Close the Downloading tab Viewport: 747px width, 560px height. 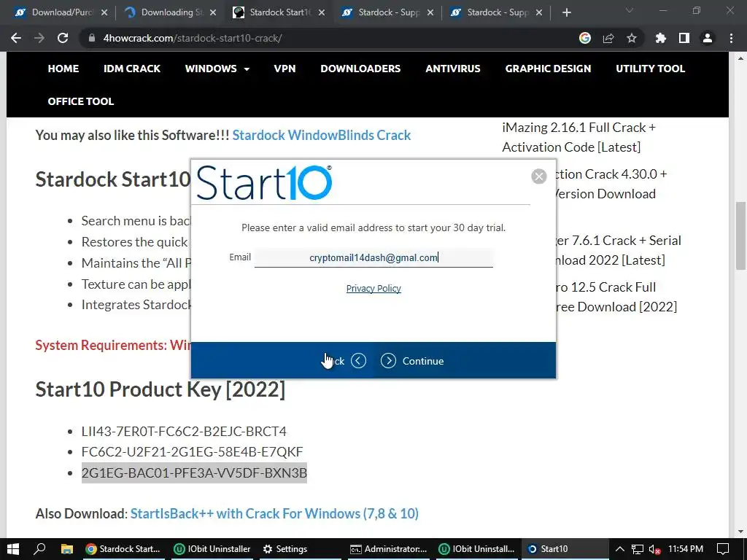213,12
